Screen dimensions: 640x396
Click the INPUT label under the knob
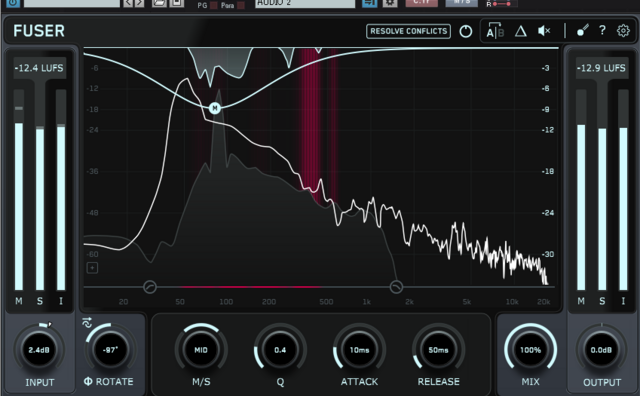click(40, 383)
